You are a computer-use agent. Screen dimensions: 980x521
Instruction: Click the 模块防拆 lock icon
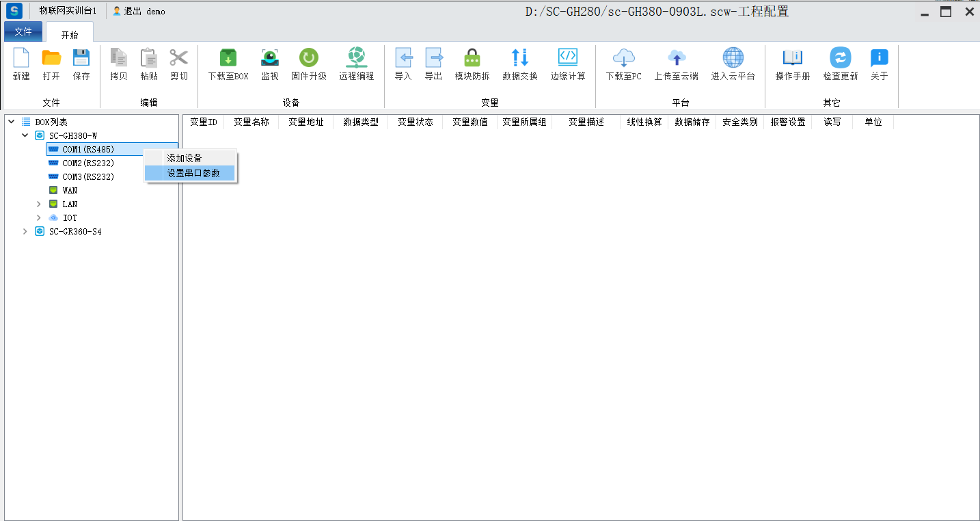(x=472, y=59)
